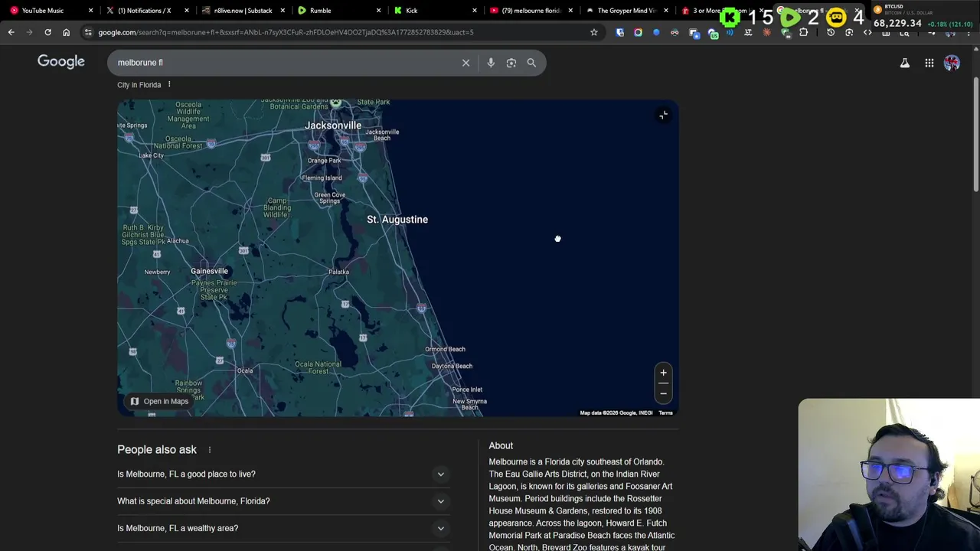
Task: Click the Google search input field
Action: pyautogui.click(x=287, y=63)
